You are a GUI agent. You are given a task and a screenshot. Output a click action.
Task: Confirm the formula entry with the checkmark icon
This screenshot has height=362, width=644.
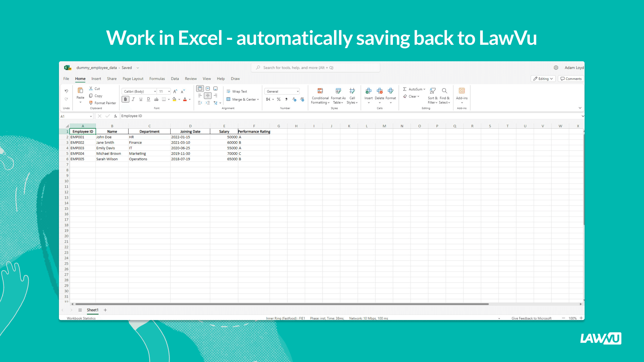(107, 116)
